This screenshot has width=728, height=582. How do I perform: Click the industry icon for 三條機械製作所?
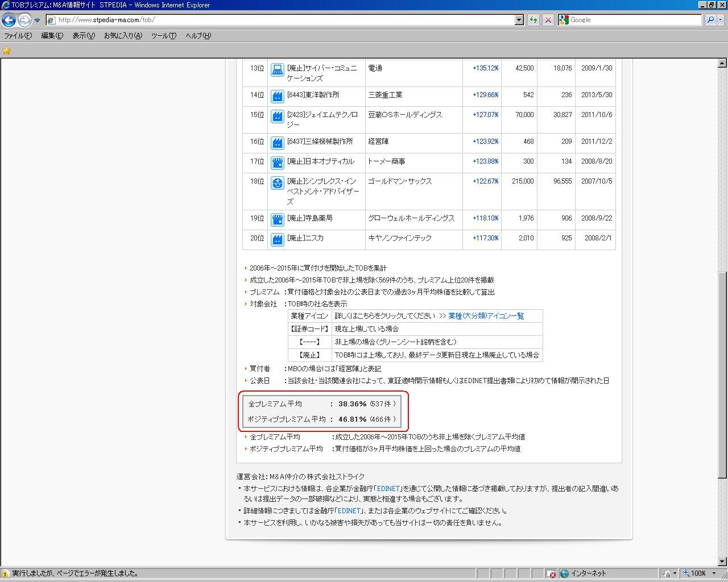(277, 143)
